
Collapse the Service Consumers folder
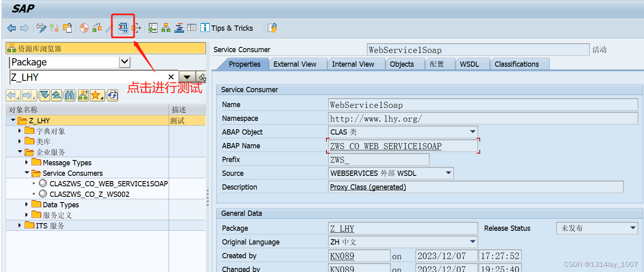27,173
